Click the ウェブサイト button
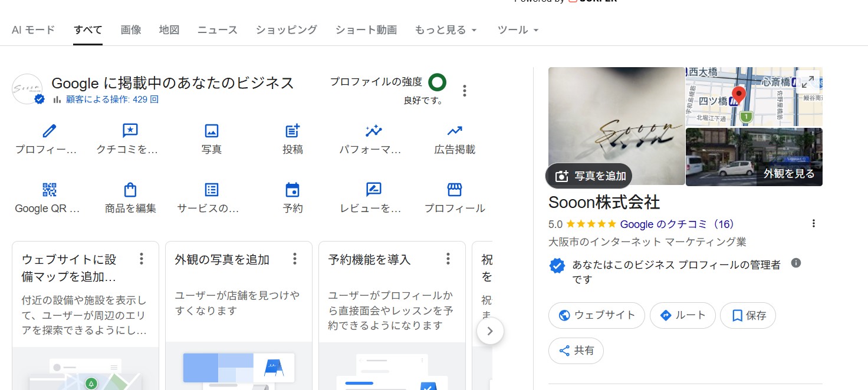This screenshot has width=868, height=390. coord(596,315)
